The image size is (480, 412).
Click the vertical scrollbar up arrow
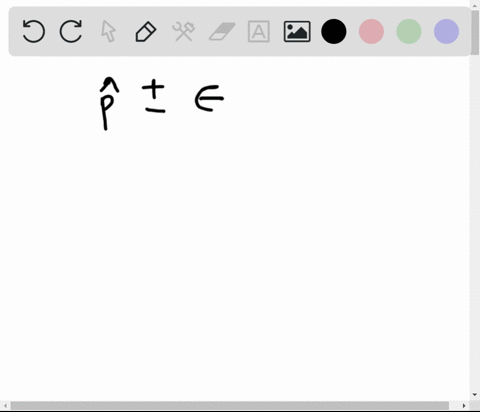click(x=475, y=5)
